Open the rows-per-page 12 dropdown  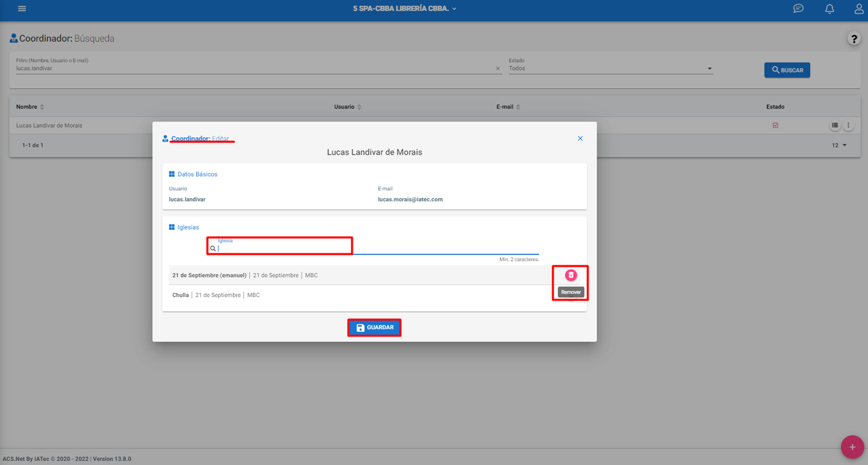point(839,145)
